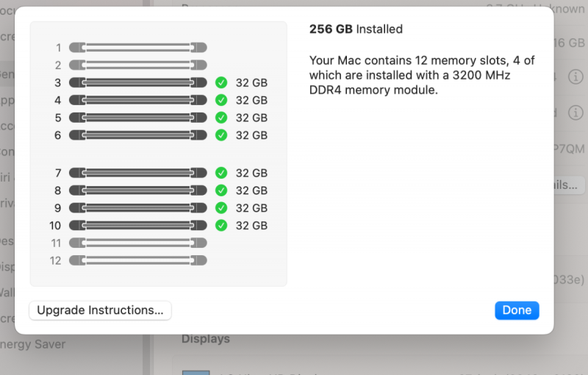The image size is (588, 375).
Task: Click the empty memory slot 2 icon
Action: tap(137, 65)
